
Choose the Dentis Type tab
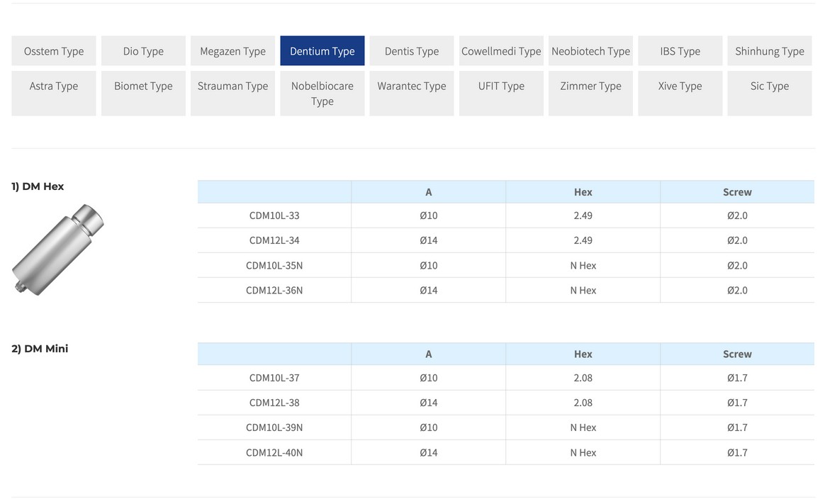click(x=412, y=51)
